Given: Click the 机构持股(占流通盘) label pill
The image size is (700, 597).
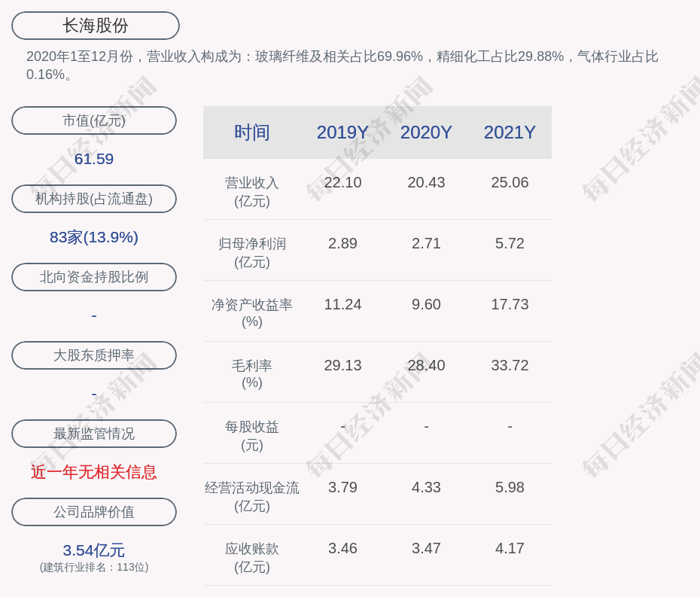Looking at the screenshot, I should pyautogui.click(x=94, y=199).
